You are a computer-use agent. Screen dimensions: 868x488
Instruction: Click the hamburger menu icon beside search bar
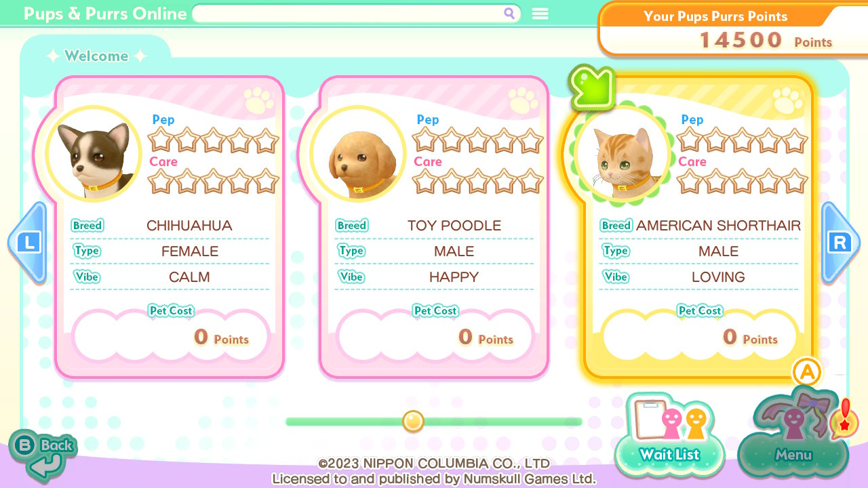[x=540, y=14]
